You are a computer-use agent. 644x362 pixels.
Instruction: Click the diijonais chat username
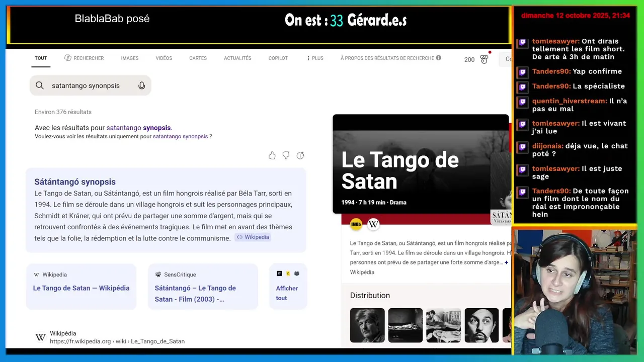click(x=547, y=146)
